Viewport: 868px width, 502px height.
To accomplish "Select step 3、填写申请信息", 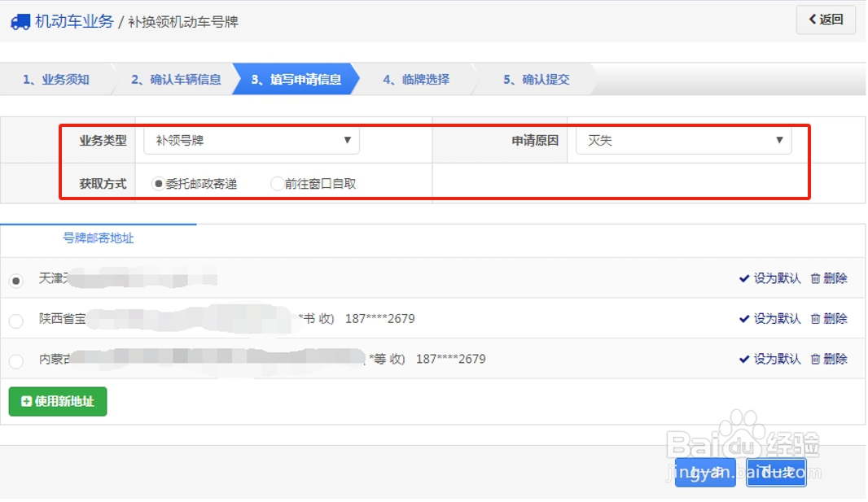I will pyautogui.click(x=296, y=80).
